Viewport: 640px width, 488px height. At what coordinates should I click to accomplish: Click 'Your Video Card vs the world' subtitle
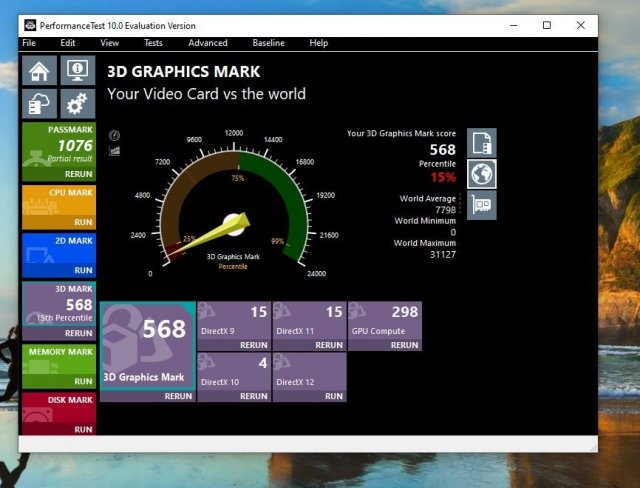pyautogui.click(x=207, y=94)
